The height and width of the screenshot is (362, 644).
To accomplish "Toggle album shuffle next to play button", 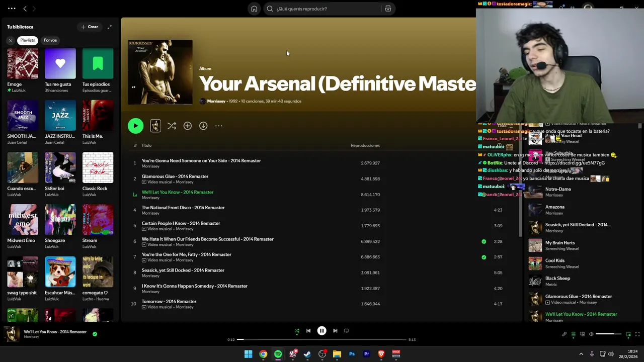I will (172, 126).
